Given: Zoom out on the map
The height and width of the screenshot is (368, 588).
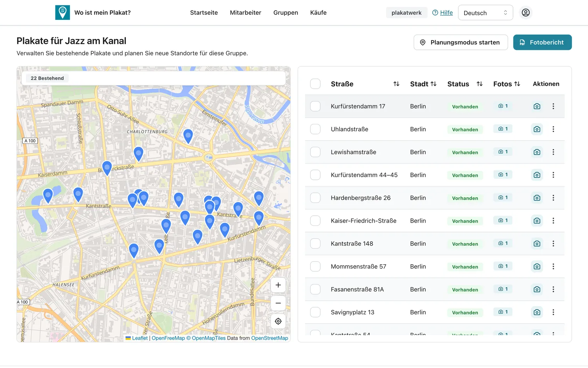Looking at the screenshot, I should pos(278,303).
